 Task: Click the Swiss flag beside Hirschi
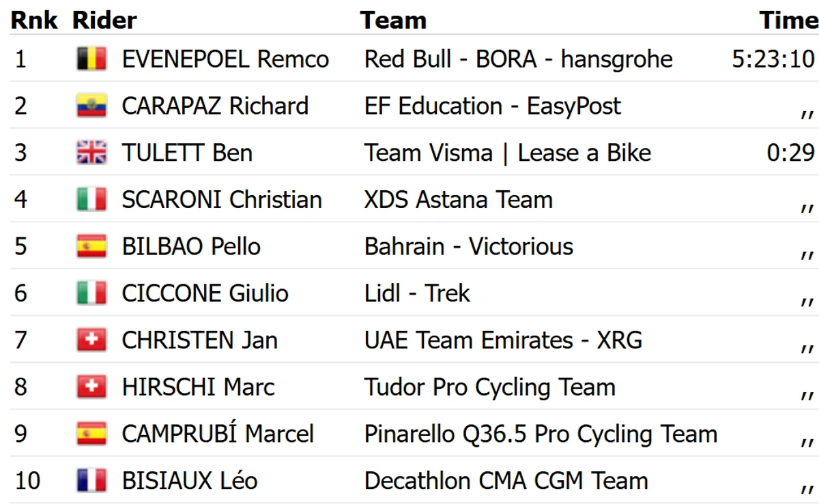[x=91, y=387]
